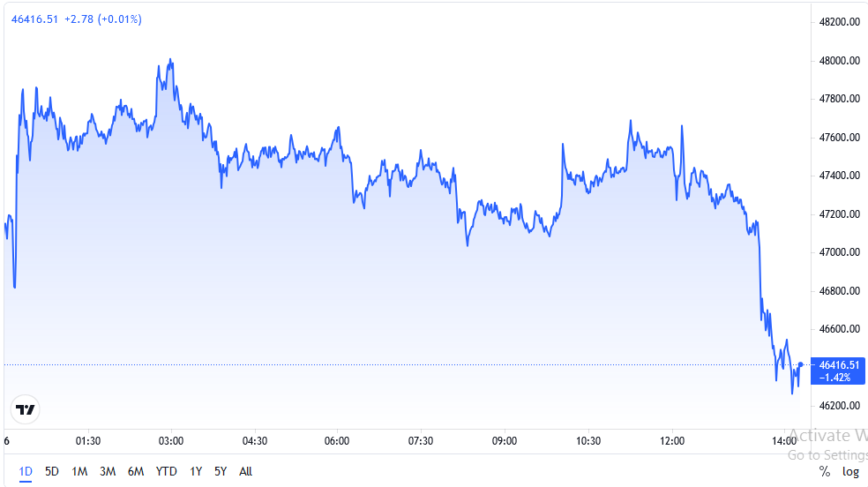
Task: Click the 03:00 time axis label
Action: pyautogui.click(x=170, y=441)
